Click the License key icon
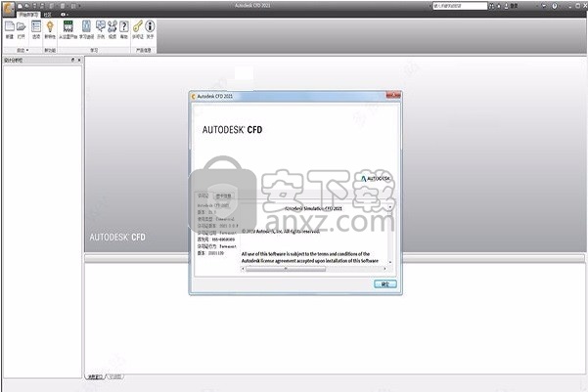Image resolution: width=588 pixels, height=392 pixels. point(138,26)
